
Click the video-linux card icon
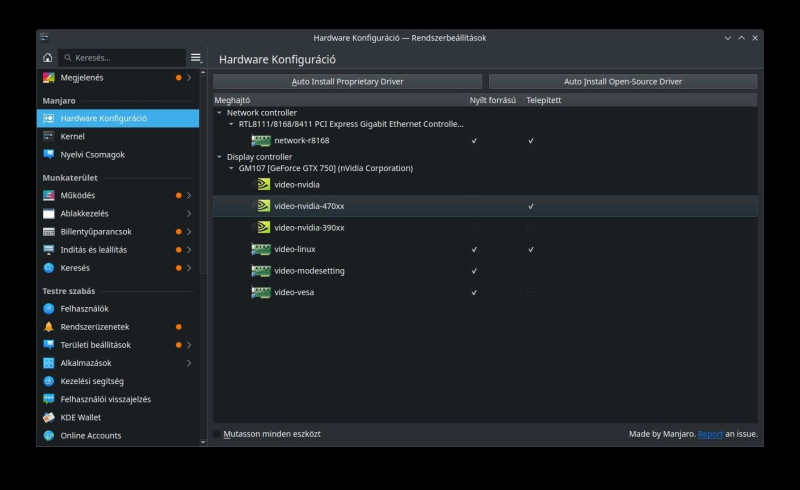261,249
